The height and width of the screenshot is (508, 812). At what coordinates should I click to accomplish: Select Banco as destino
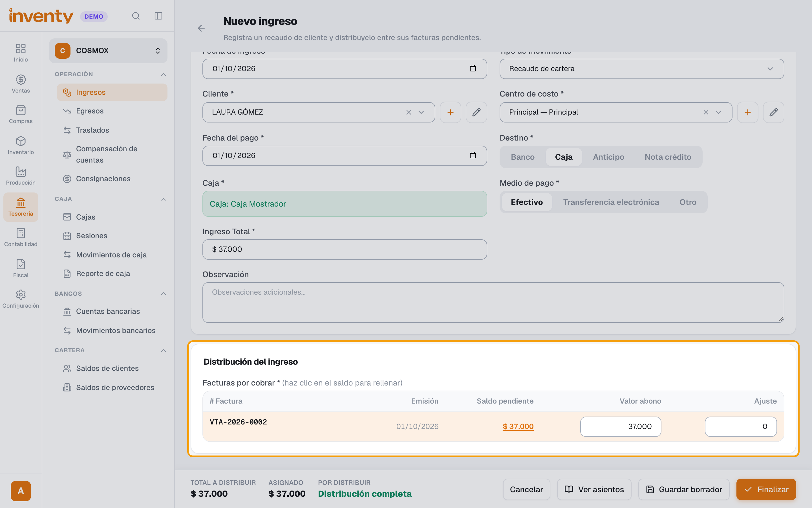pyautogui.click(x=522, y=157)
